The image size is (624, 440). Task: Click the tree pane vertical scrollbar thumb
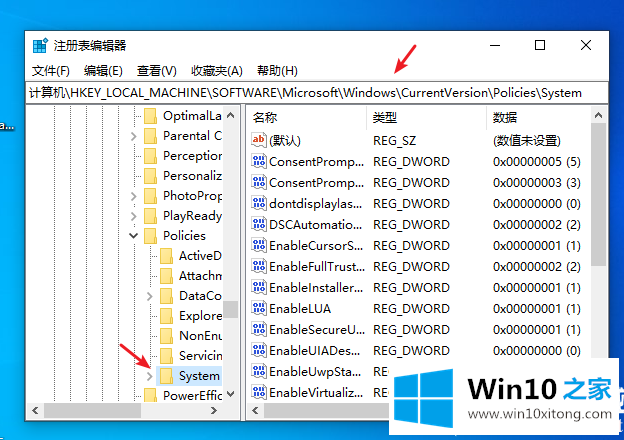(230, 309)
